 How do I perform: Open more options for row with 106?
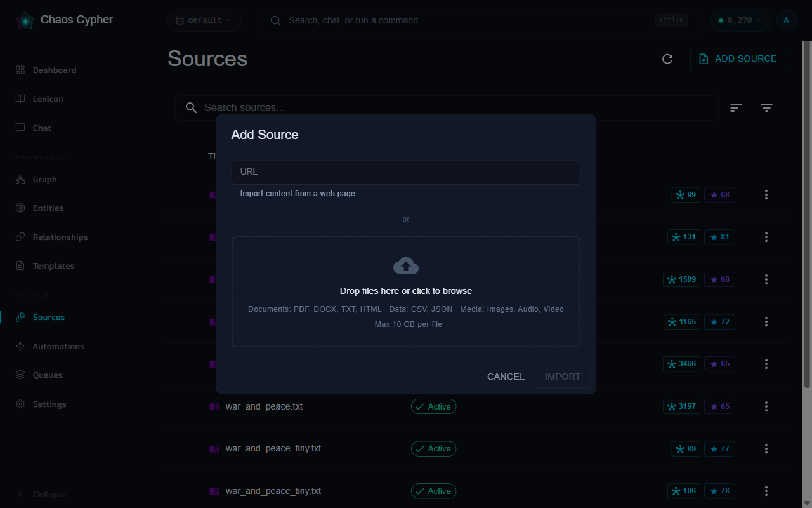[766, 491]
